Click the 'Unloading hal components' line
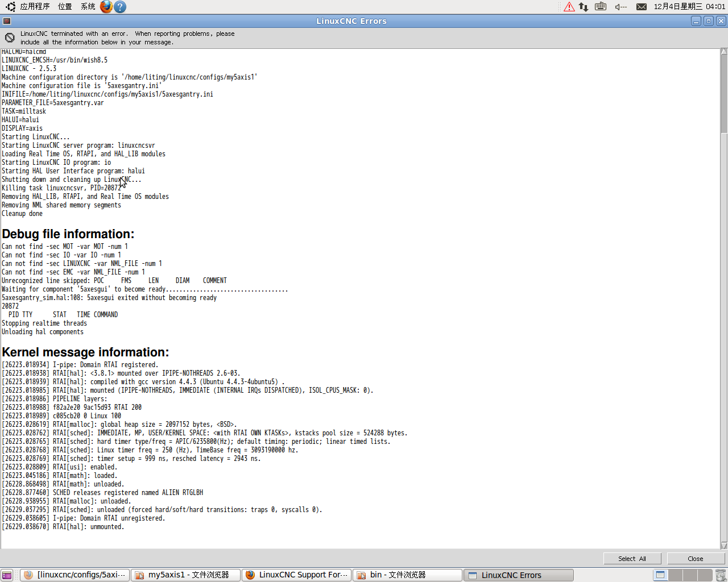The image size is (728, 582). coord(43,332)
